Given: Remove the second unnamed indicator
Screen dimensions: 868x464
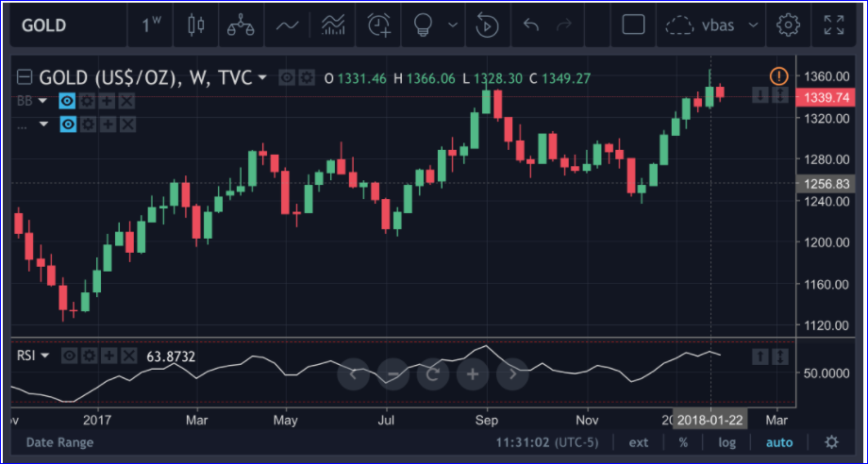Looking at the screenshot, I should [128, 124].
